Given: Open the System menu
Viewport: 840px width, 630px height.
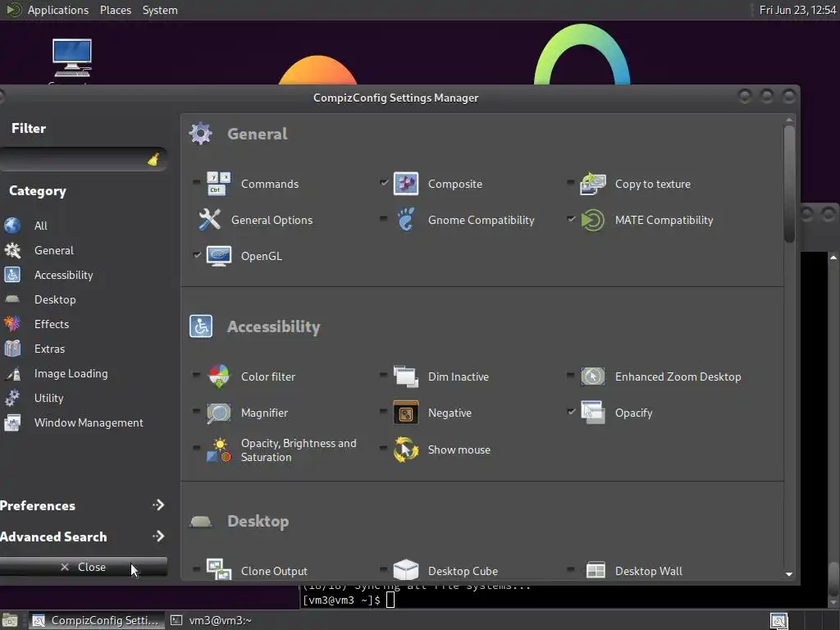Looking at the screenshot, I should point(160,10).
